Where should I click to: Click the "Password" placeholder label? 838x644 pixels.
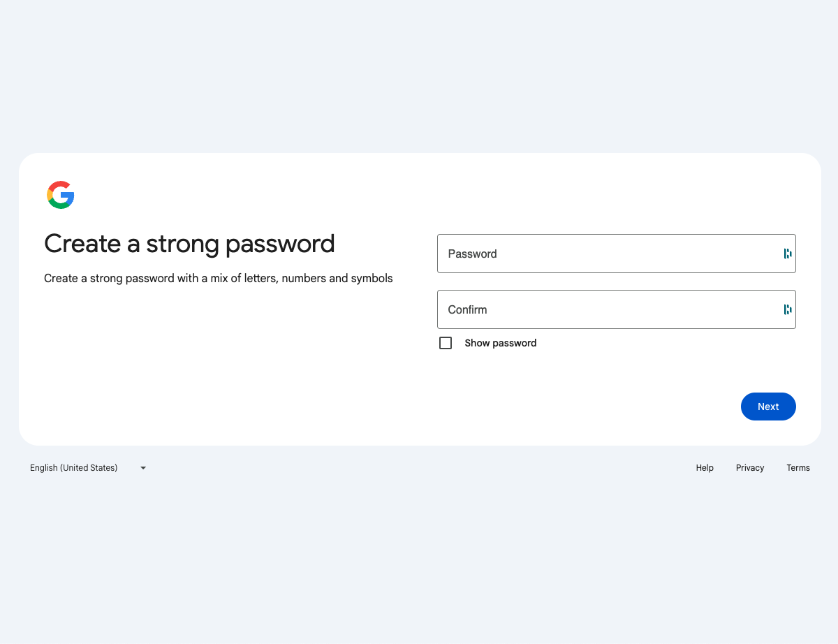pyautogui.click(x=472, y=254)
